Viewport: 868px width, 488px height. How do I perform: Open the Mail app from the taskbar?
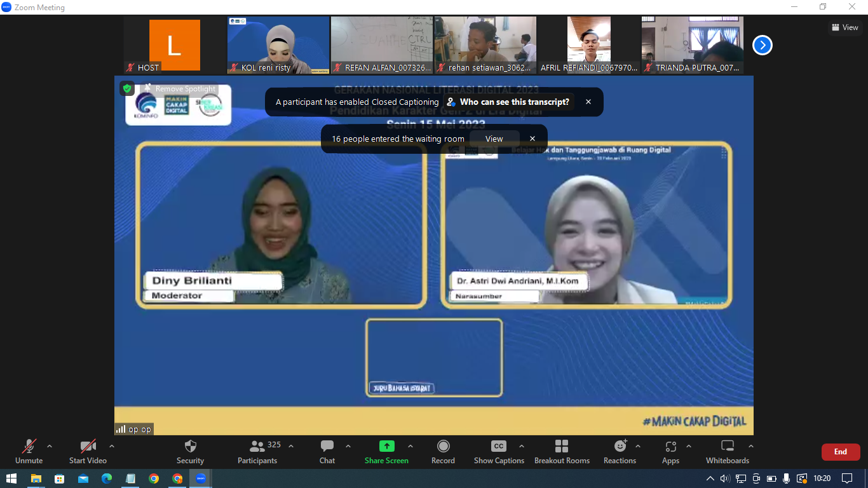[x=83, y=478]
